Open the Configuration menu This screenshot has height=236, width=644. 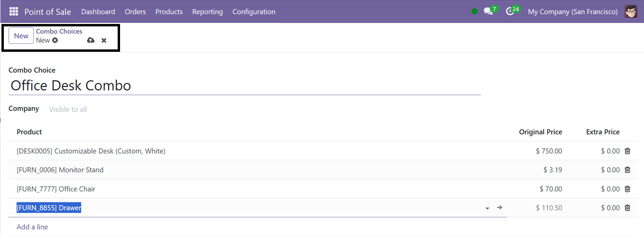[x=254, y=12]
